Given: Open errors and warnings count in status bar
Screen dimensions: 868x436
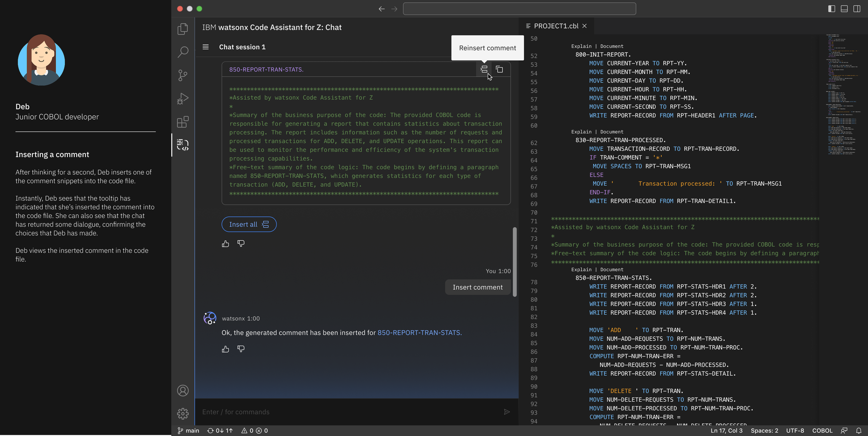Looking at the screenshot, I should pos(254,430).
